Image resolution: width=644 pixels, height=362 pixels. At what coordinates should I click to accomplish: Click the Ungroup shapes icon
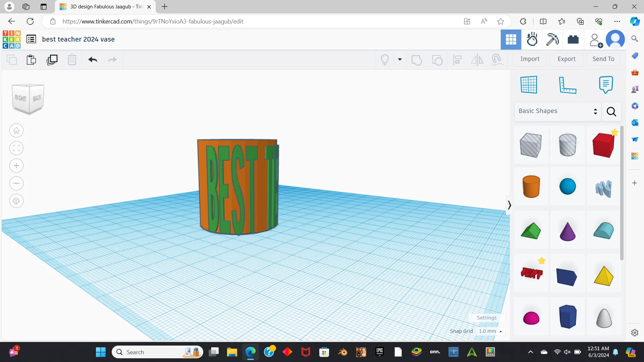(x=437, y=60)
